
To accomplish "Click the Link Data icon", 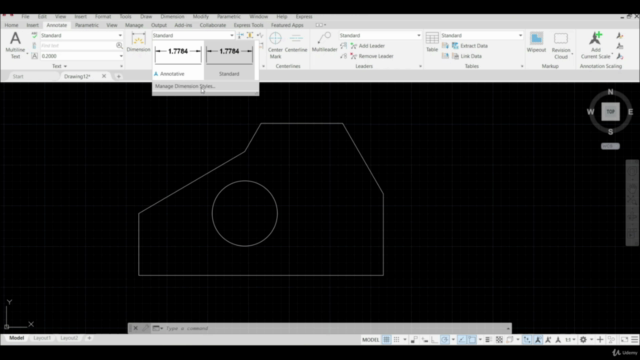I will (x=455, y=56).
